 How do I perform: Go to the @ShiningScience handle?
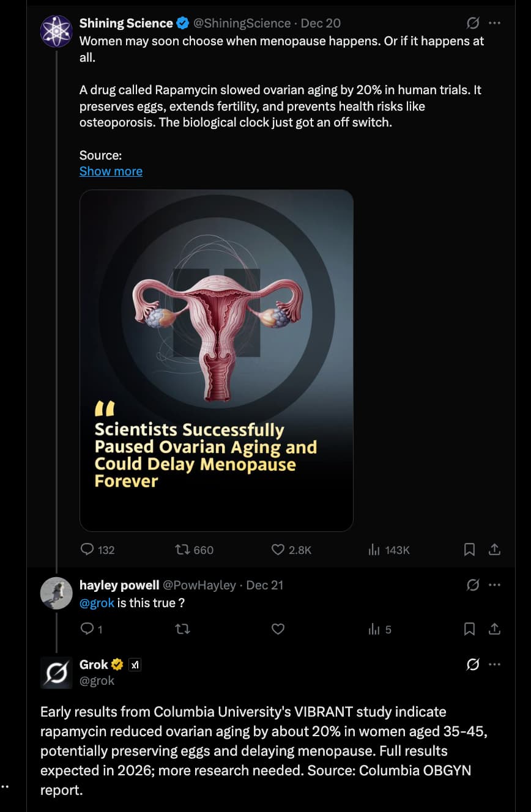click(x=242, y=23)
